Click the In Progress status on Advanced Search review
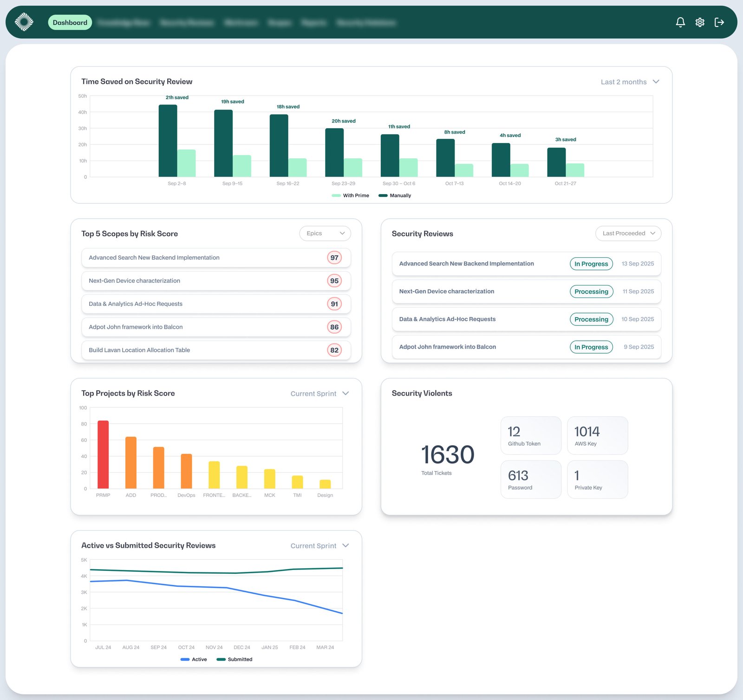743x700 pixels. click(591, 264)
